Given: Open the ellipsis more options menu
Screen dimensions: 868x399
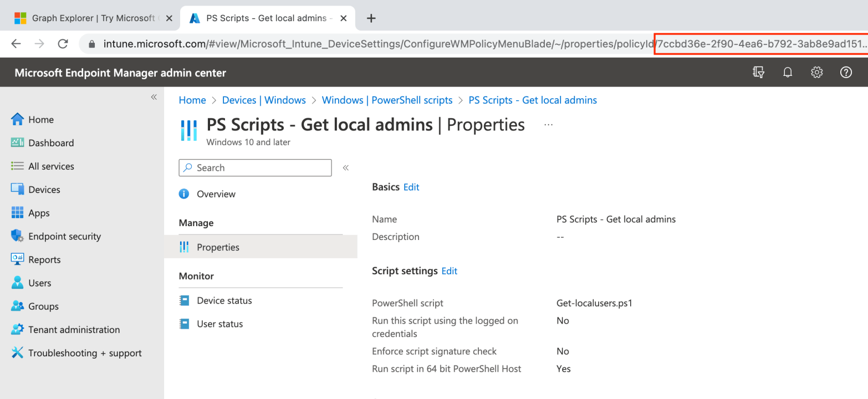Looking at the screenshot, I should click(x=548, y=125).
